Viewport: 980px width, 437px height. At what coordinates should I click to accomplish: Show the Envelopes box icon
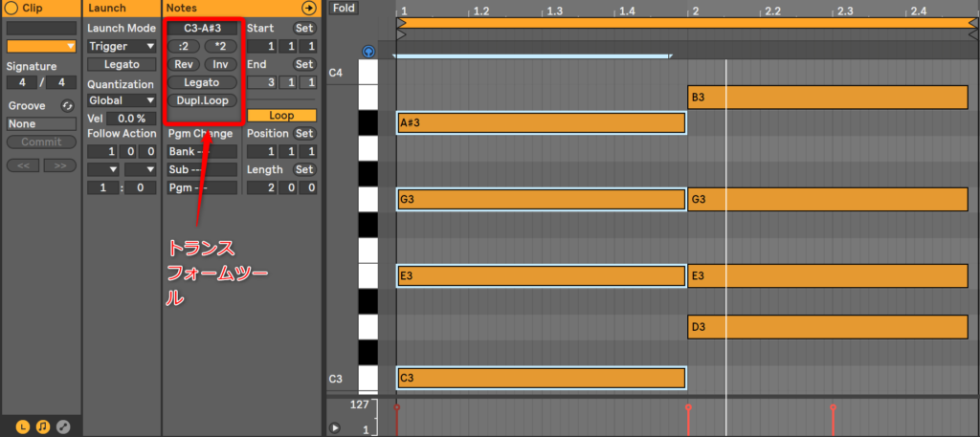click(64, 426)
